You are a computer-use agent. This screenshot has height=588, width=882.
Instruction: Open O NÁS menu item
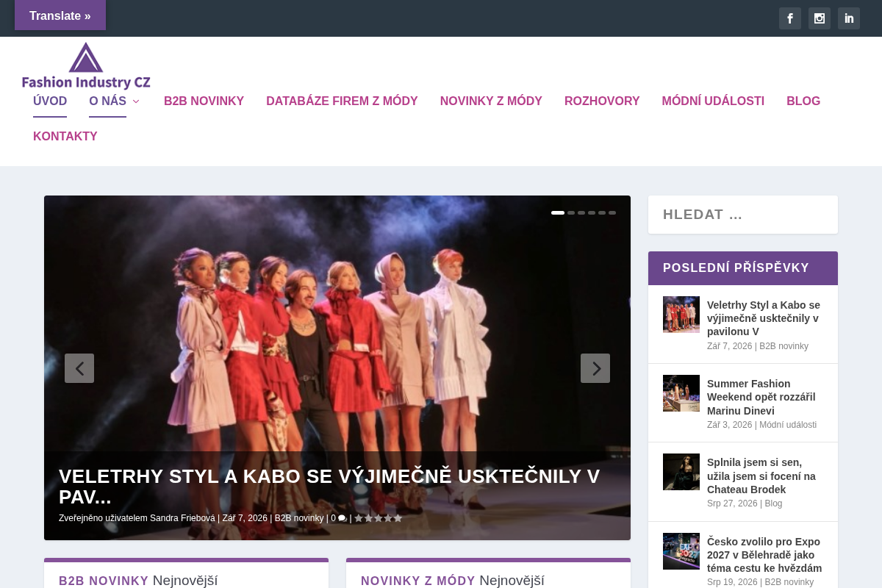coord(108,101)
